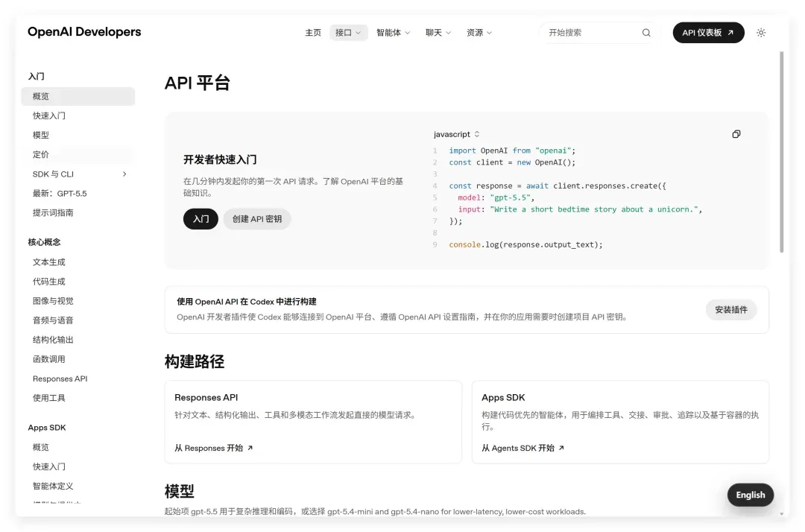Expand the 智能体 navigation dropdown
Viewport: 805px width, 532px height.
coord(394,33)
